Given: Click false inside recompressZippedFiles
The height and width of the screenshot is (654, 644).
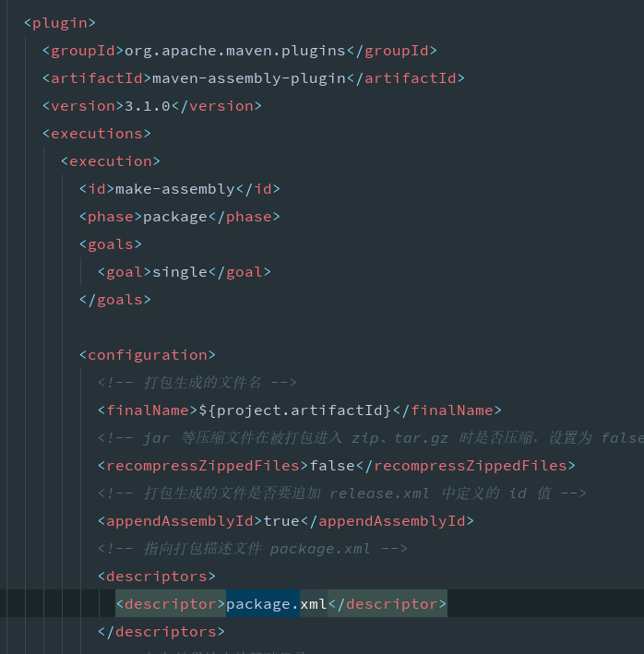Looking at the screenshot, I should pyautogui.click(x=332, y=466).
